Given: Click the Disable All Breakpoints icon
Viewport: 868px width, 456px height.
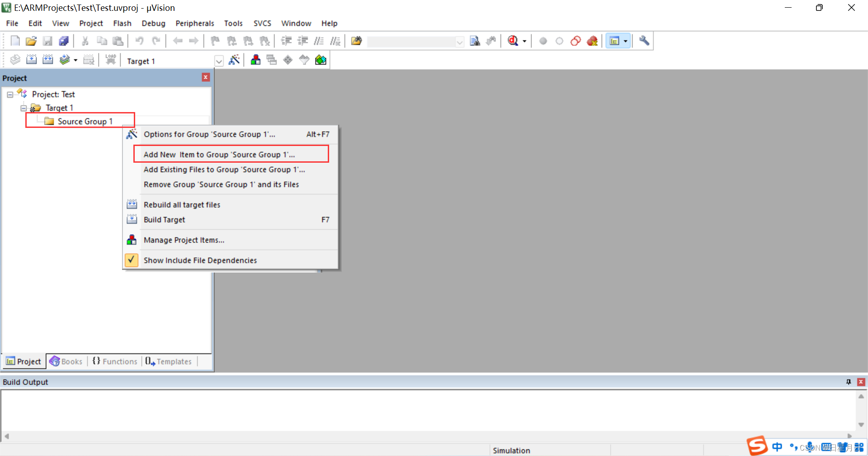Looking at the screenshot, I should click(x=576, y=41).
